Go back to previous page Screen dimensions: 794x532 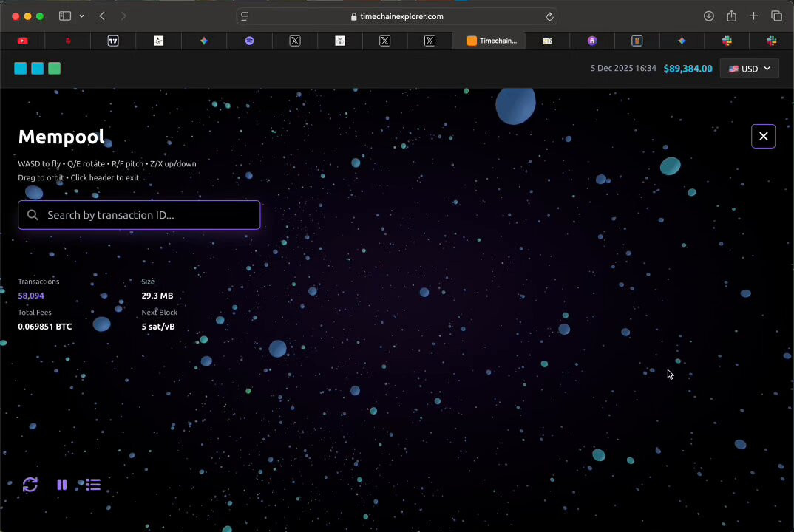pos(102,16)
